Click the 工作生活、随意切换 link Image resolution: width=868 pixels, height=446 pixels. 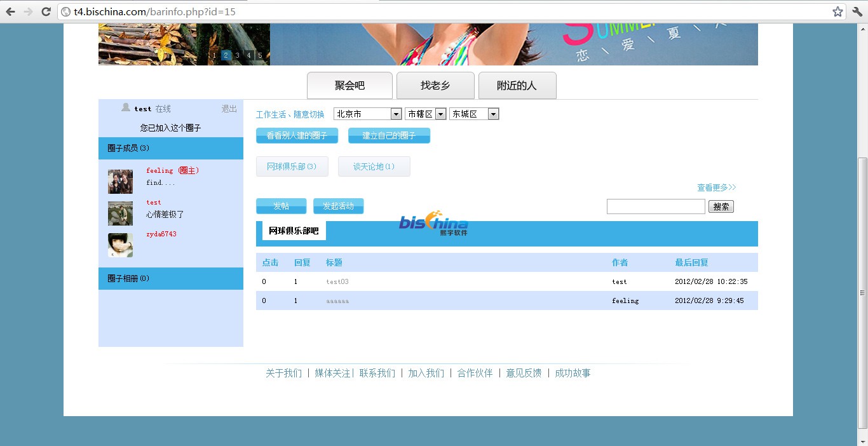[290, 115]
